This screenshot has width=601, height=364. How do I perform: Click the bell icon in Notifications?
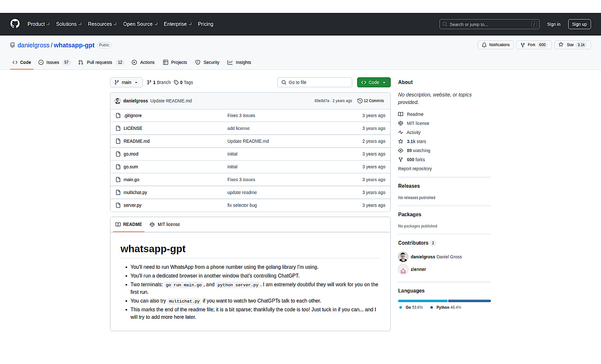click(x=484, y=45)
